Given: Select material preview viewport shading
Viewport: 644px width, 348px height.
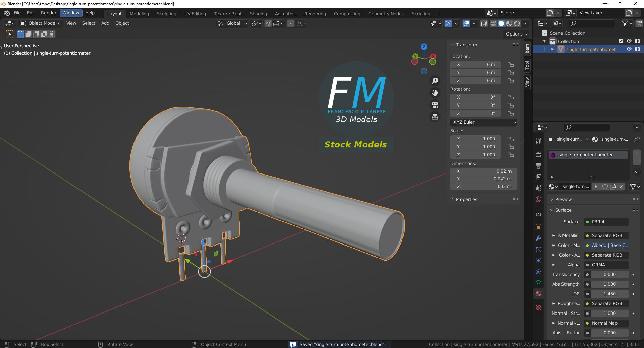Looking at the screenshot, I should [509, 23].
